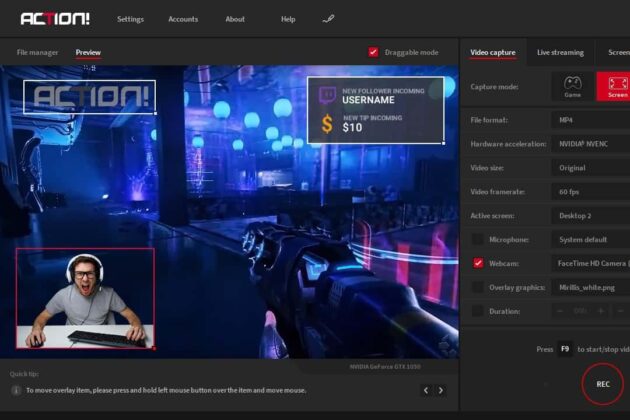Click the wrench tool icon in header
This screenshot has width=630, height=420.
point(328,19)
